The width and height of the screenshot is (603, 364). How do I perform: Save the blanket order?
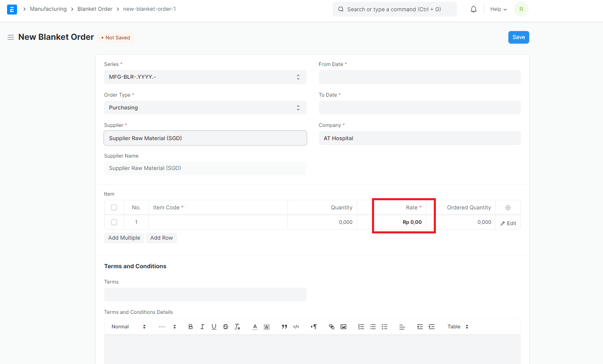518,37
